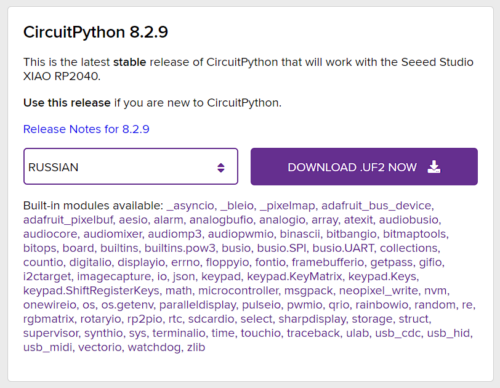500x388 pixels.
Task: Open the countio module link
Action: click(43, 262)
